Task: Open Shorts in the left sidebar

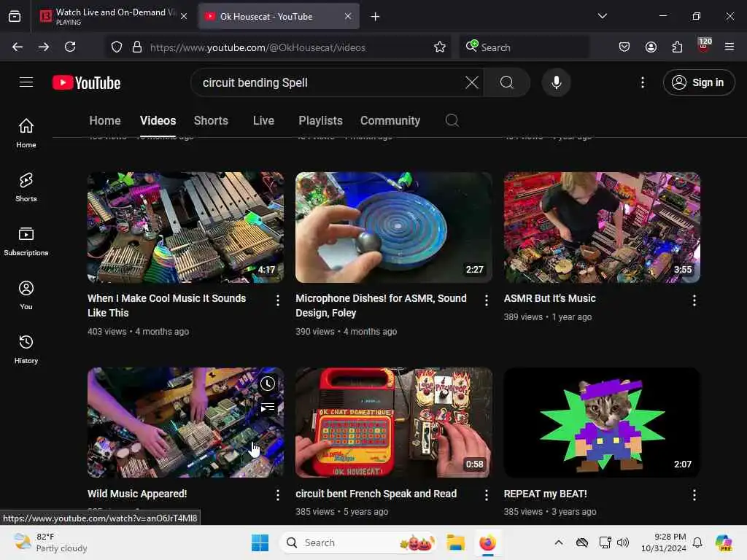Action: pyautogui.click(x=26, y=187)
